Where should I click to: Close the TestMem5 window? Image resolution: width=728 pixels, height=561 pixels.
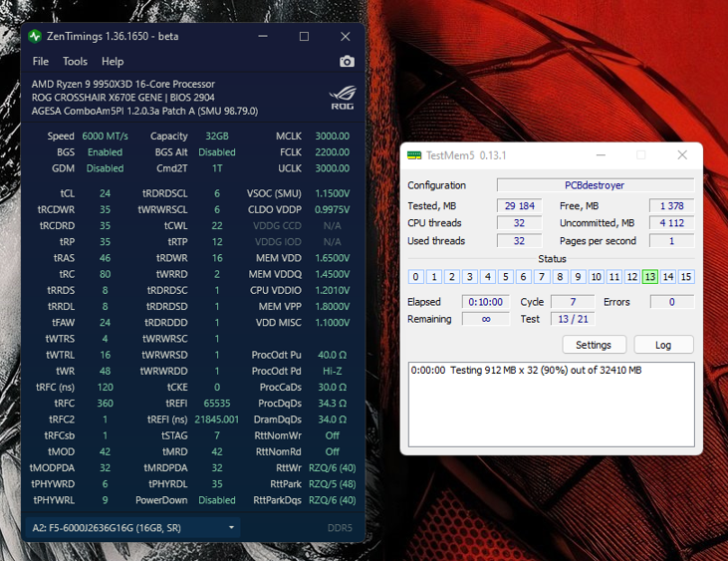click(682, 155)
